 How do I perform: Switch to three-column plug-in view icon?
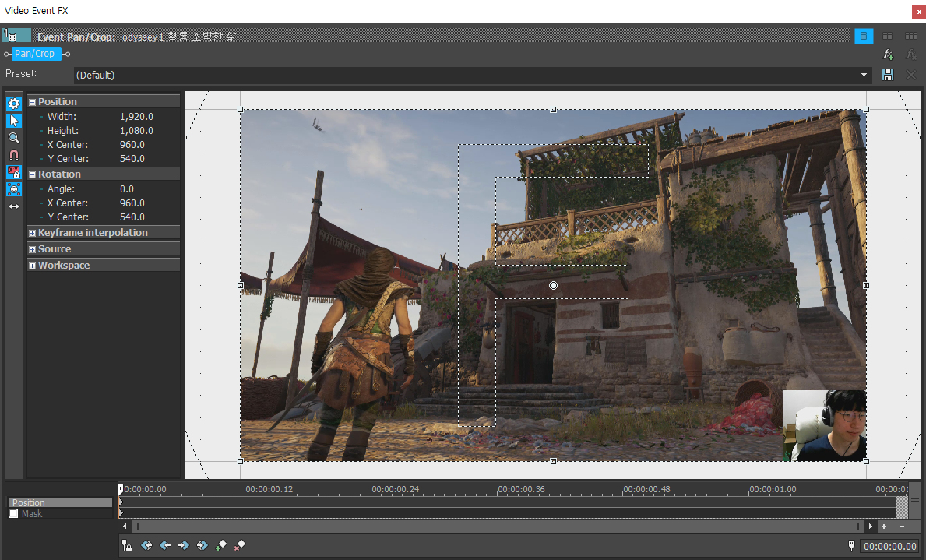click(910, 36)
